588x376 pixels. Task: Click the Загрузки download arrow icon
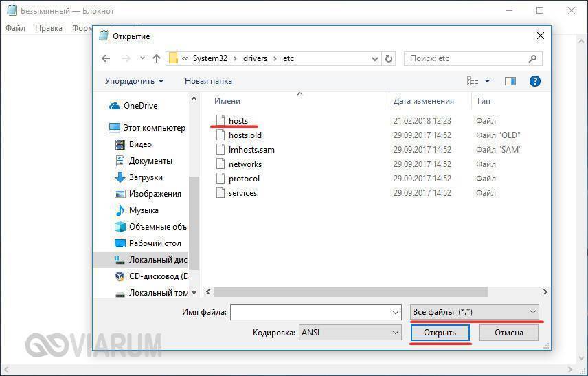pos(120,177)
